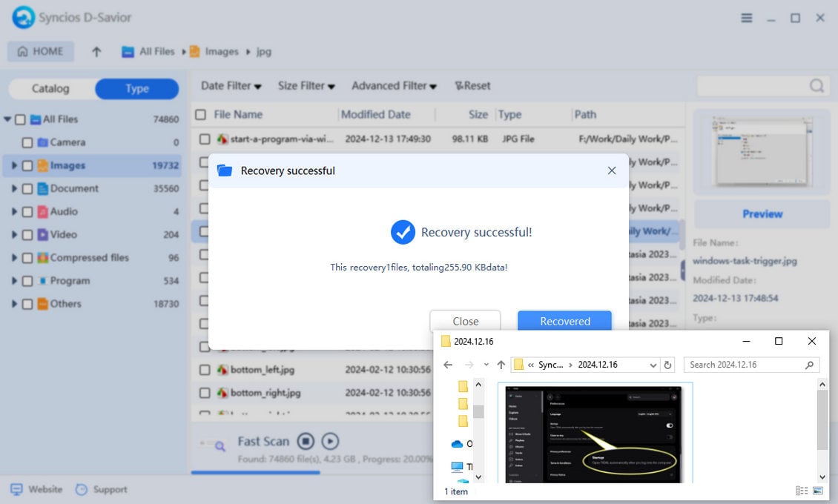Click the Syncios D-Savior logo icon

tap(23, 17)
